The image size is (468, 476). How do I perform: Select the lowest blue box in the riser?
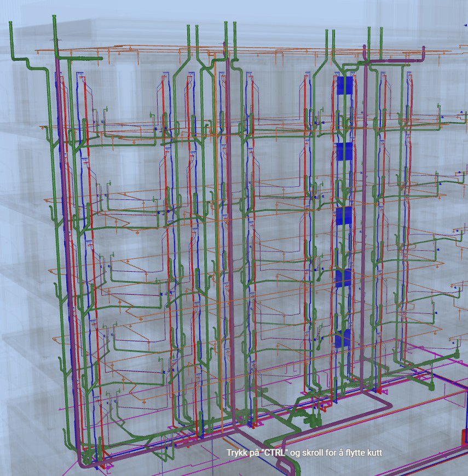pos(342,339)
